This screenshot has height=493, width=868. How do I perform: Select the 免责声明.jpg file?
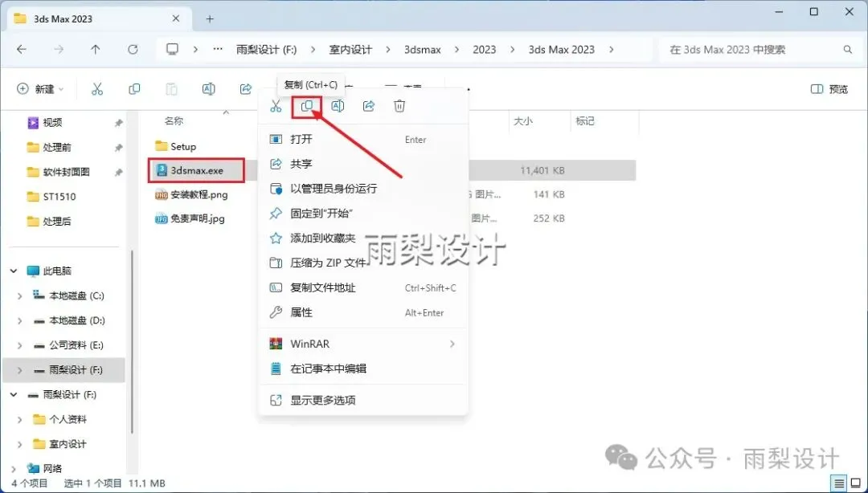(190, 218)
